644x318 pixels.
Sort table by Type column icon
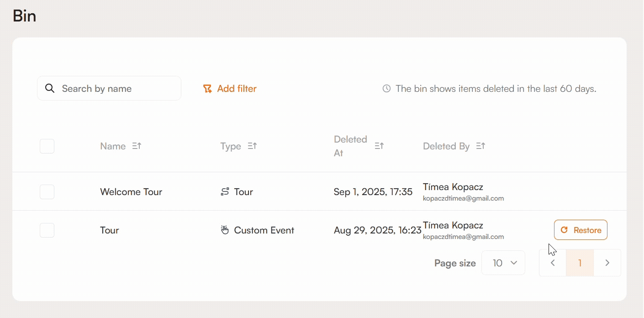(252, 146)
